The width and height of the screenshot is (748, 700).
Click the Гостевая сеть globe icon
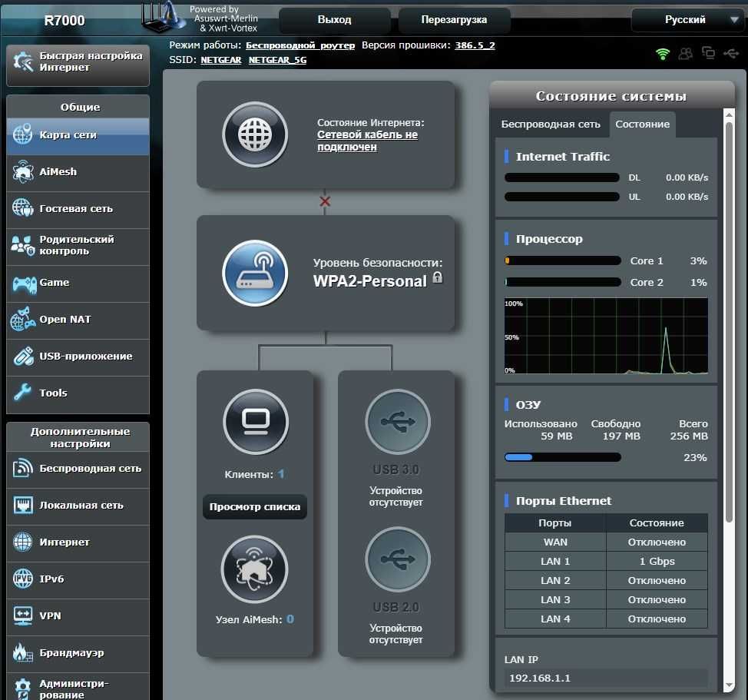point(23,208)
